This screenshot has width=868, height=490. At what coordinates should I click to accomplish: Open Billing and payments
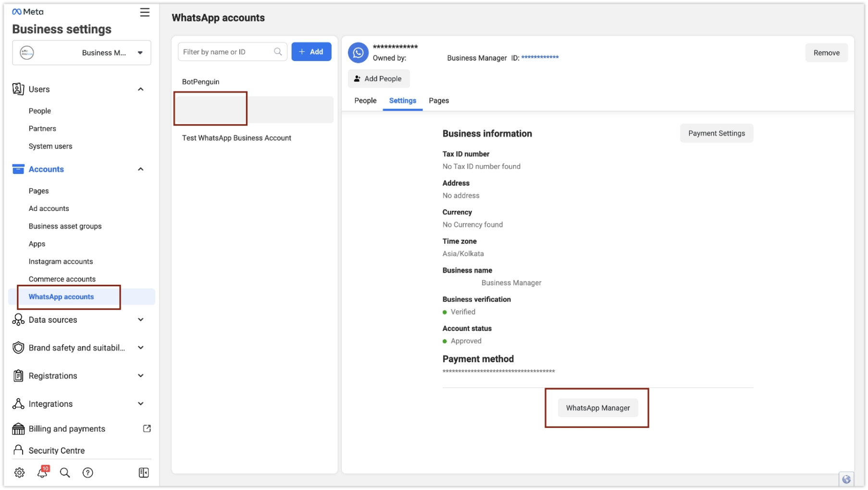click(x=67, y=429)
